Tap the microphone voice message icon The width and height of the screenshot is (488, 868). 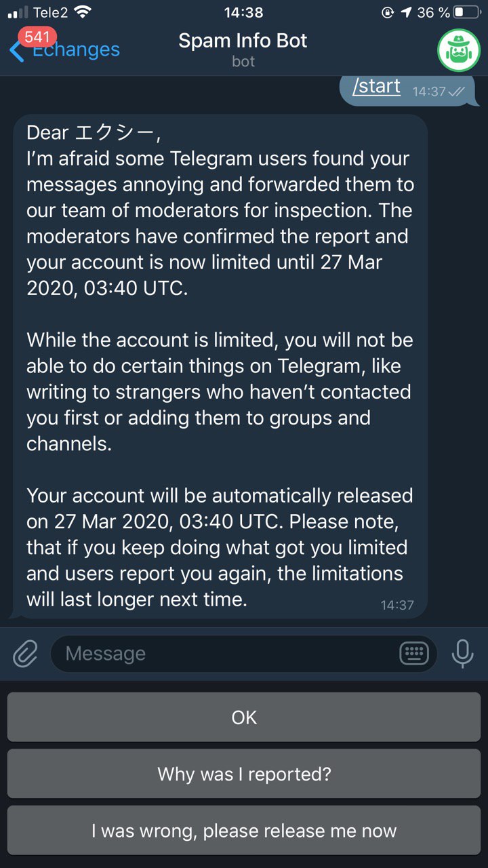pyautogui.click(x=463, y=654)
